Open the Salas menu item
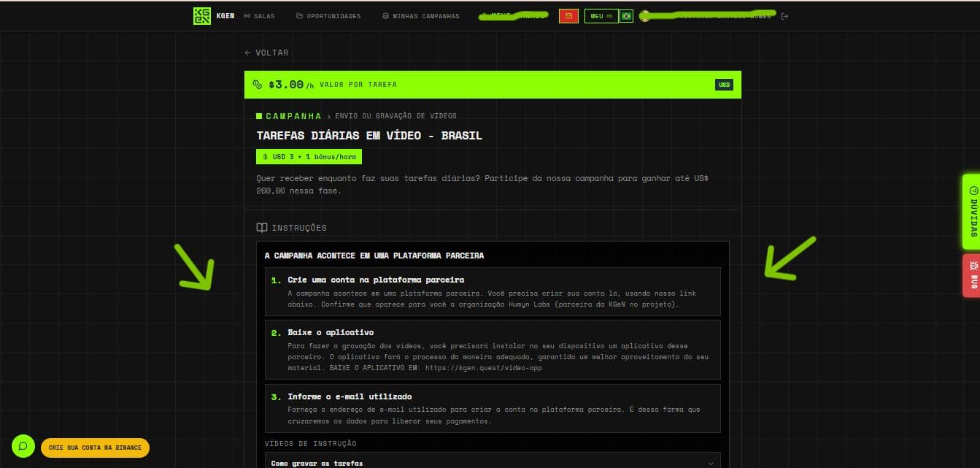980x468 pixels. (259, 16)
